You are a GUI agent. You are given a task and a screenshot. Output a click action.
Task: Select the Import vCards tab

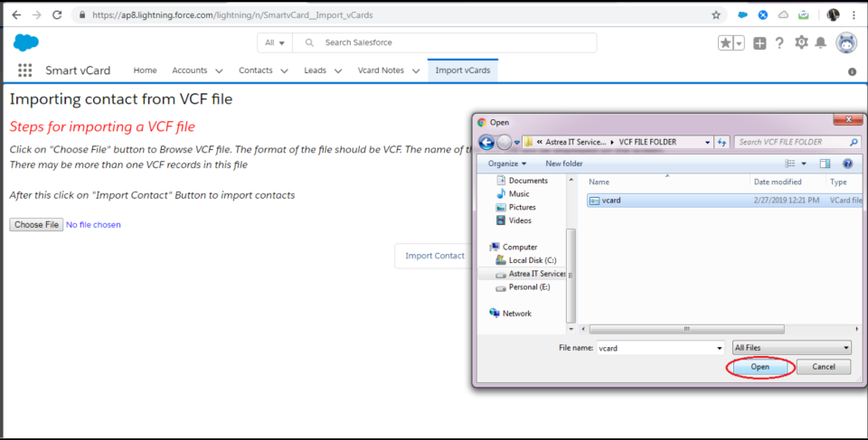click(x=463, y=70)
